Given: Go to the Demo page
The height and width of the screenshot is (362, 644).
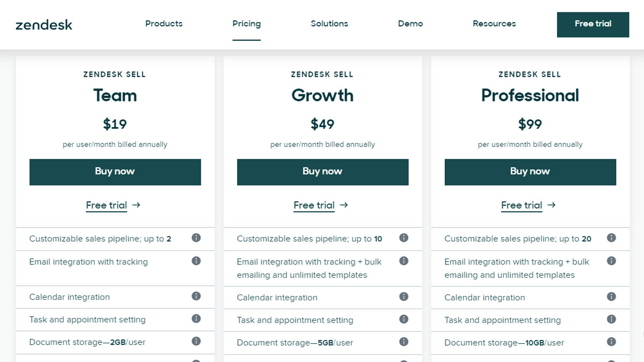Looking at the screenshot, I should tap(411, 24).
